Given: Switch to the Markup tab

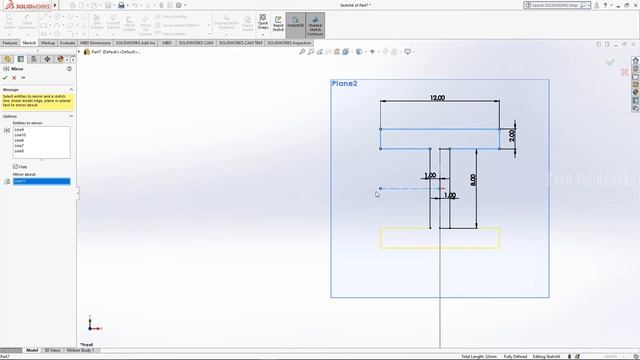Looking at the screenshot, I should pos(48,43).
